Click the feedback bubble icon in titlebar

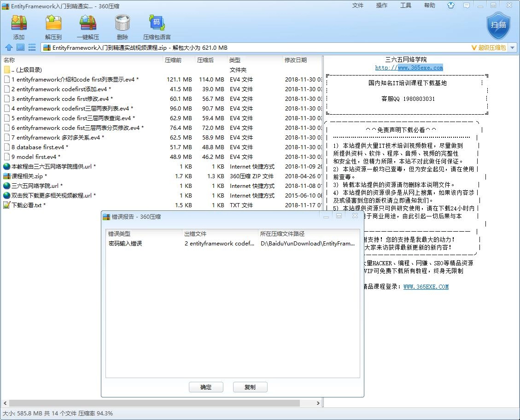466,6
